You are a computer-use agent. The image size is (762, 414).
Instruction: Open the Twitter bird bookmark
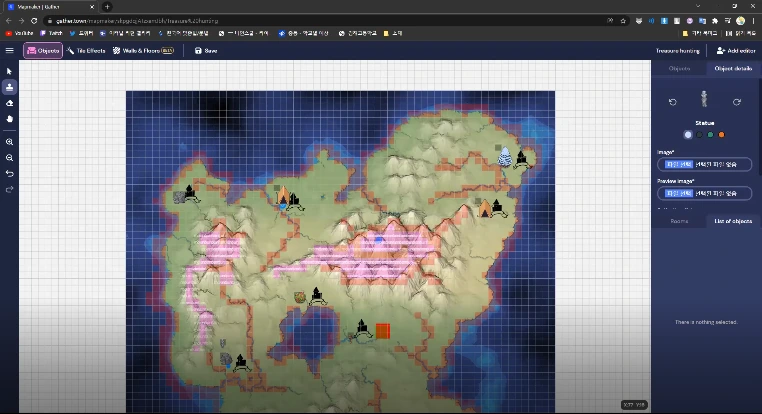81,33
